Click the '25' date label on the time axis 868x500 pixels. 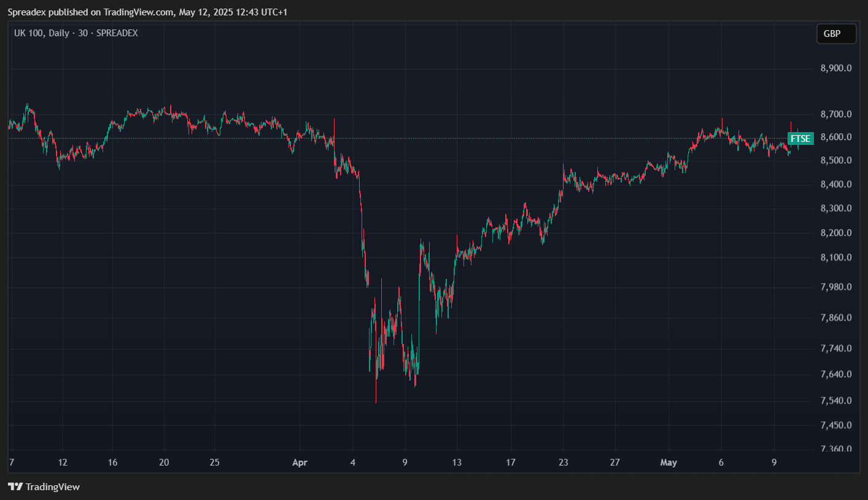215,463
